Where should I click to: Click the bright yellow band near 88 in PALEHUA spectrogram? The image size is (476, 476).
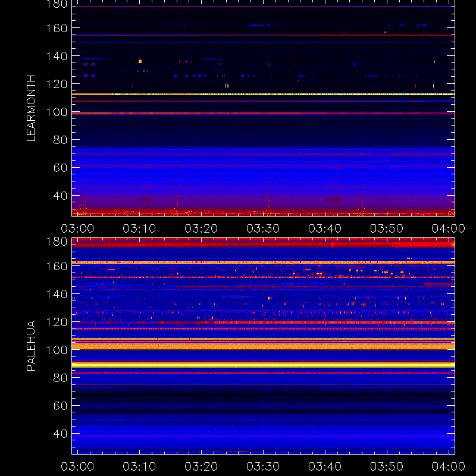pos(263,365)
